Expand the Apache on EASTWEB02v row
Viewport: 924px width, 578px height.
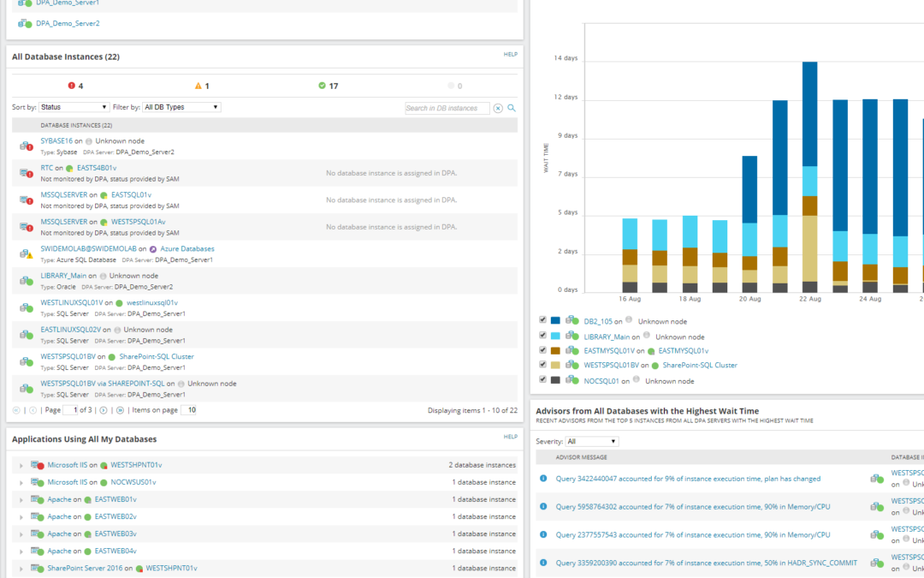pos(21,517)
